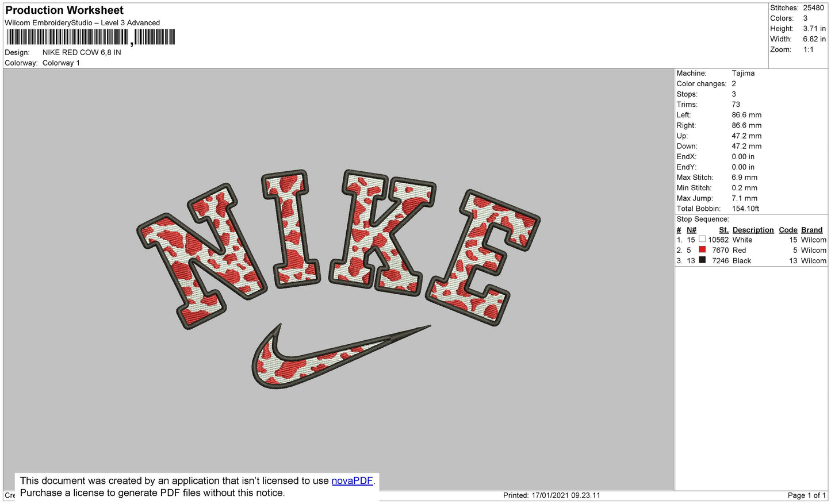Click the Color changes value 2

pos(734,84)
